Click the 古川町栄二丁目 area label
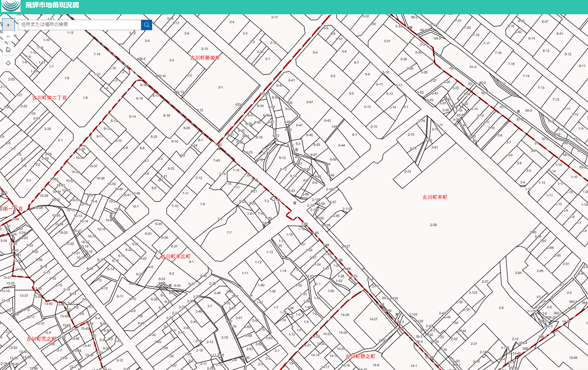This screenshot has width=588, height=370. 49,98
